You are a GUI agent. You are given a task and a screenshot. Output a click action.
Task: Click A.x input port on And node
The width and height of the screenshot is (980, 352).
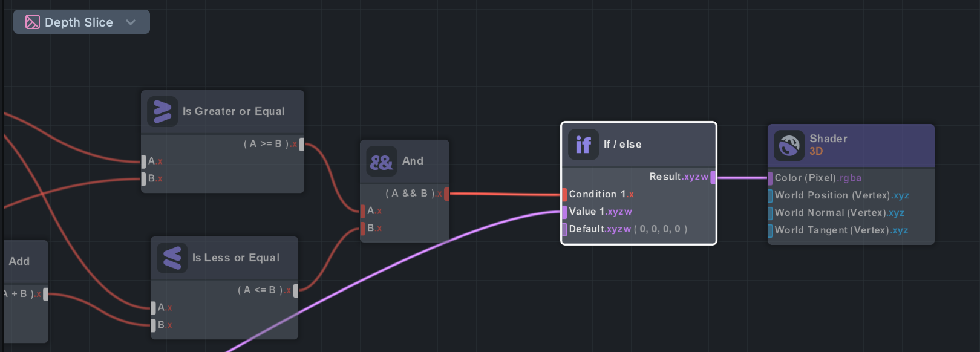coord(363,211)
